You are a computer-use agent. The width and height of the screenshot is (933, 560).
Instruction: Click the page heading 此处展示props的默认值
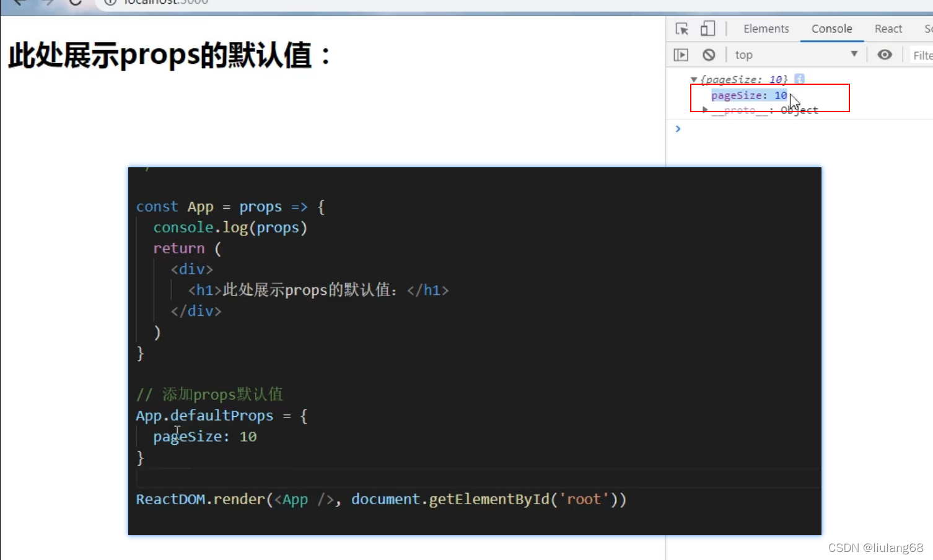(170, 55)
